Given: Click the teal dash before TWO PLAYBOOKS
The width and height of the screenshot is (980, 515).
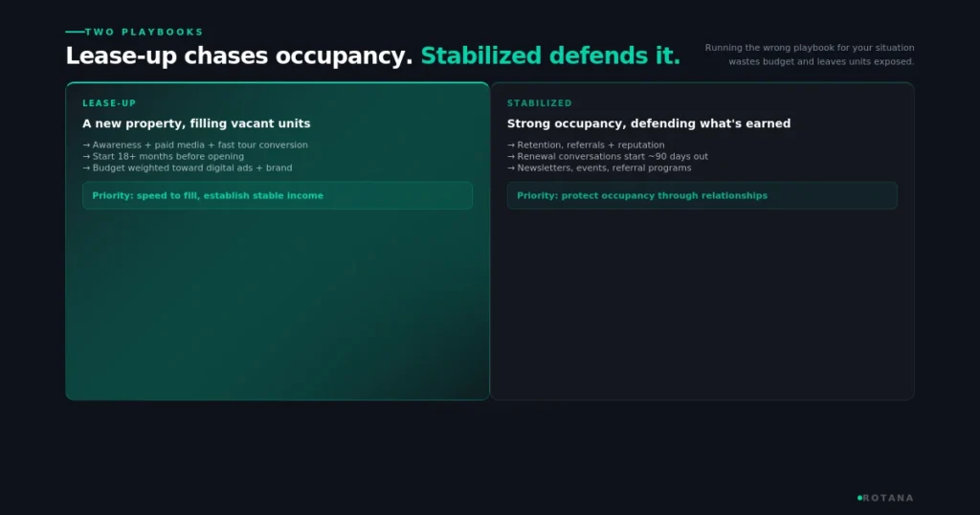Looking at the screenshot, I should point(75,32).
